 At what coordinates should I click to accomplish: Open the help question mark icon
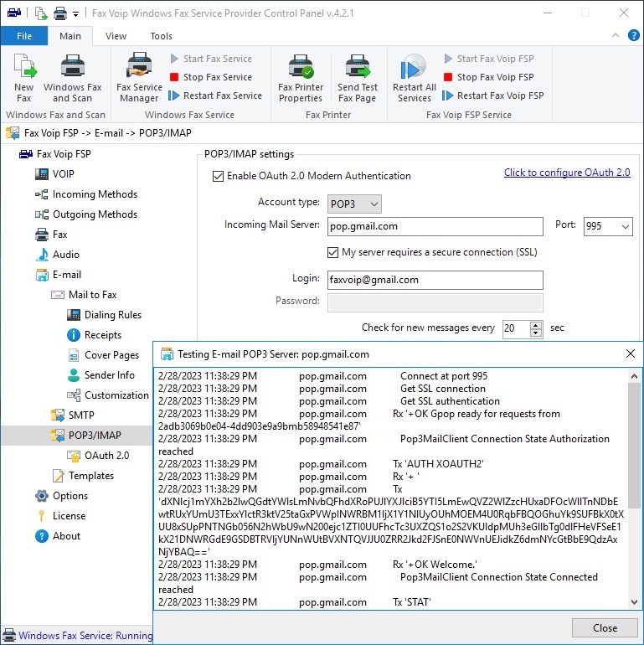pyautogui.click(x=634, y=35)
